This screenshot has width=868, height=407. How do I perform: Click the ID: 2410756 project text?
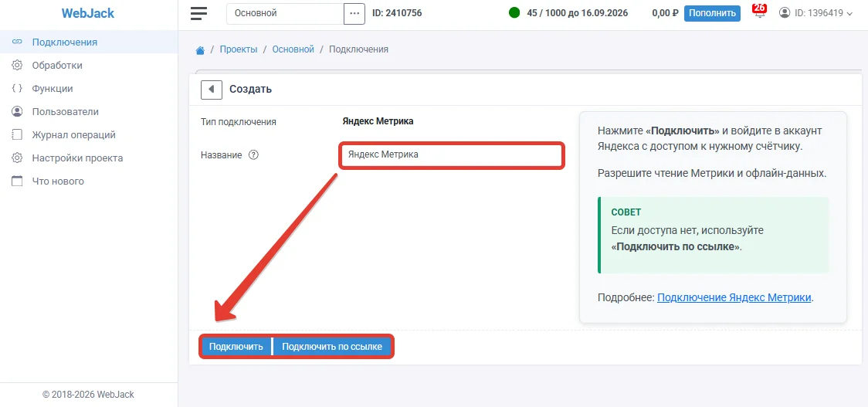[397, 12]
